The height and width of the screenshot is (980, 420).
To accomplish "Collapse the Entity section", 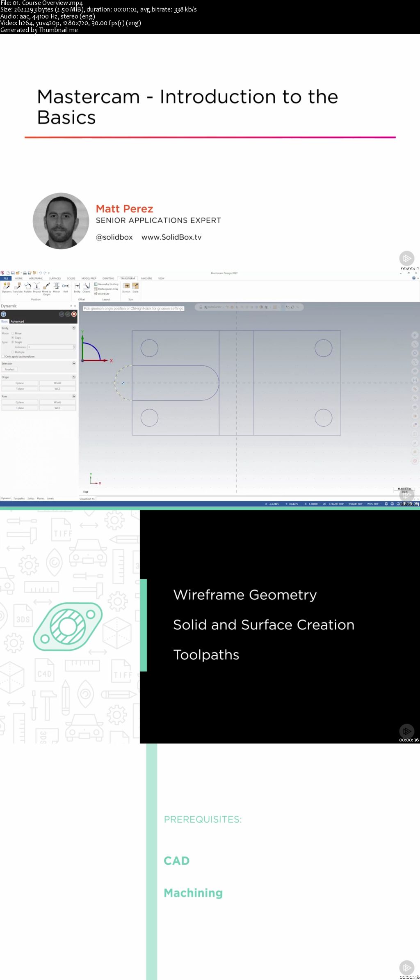I will pos(74,328).
